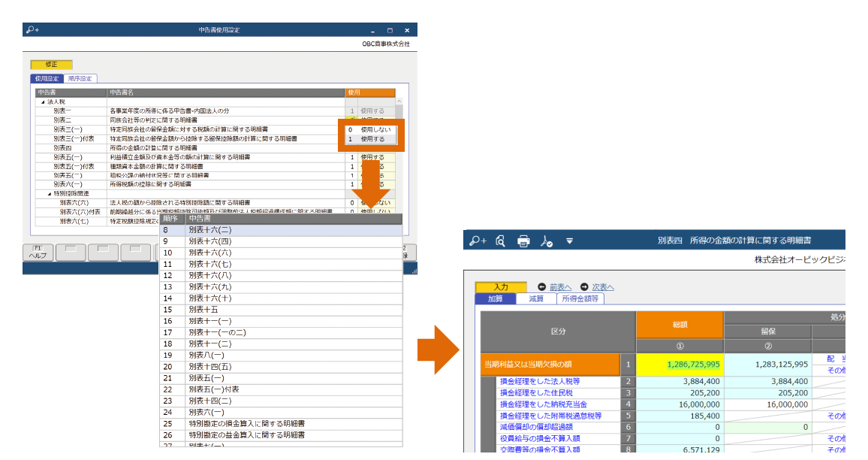
Task: Collapse the 特別控除関連 tree node
Action: pos(50,193)
